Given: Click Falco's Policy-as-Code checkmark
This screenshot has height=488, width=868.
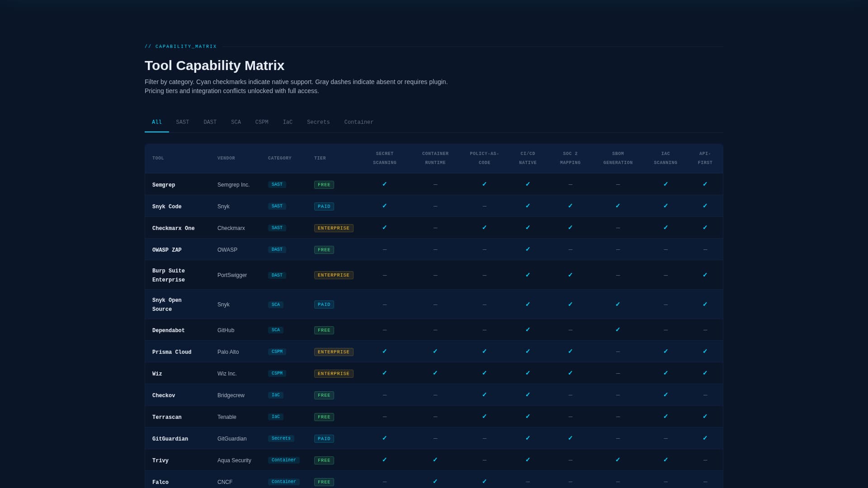Looking at the screenshot, I should [485, 482].
